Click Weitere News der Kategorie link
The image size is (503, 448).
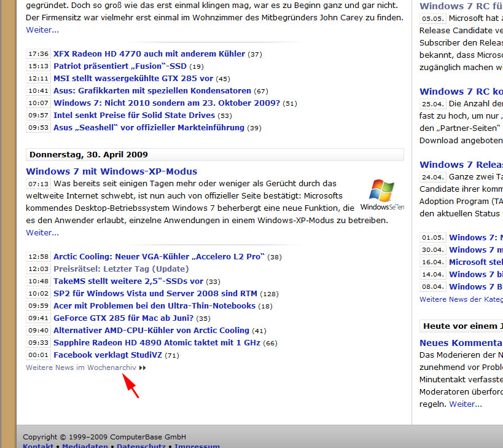461,299
